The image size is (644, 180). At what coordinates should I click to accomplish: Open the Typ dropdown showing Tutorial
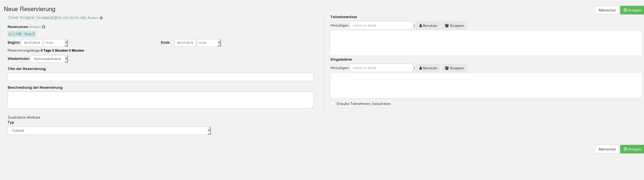[109, 130]
